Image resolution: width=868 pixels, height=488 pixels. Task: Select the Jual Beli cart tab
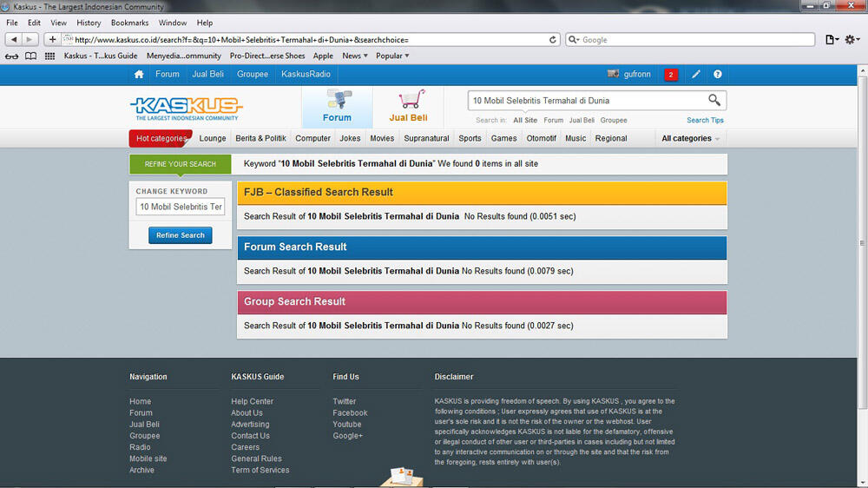click(409, 106)
